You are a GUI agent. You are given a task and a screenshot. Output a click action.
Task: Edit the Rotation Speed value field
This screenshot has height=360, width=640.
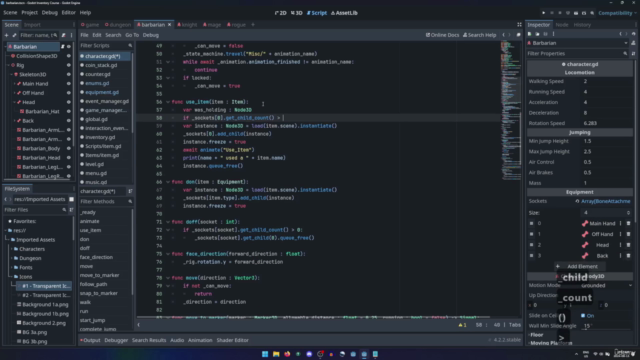pyautogui.click(x=607, y=123)
